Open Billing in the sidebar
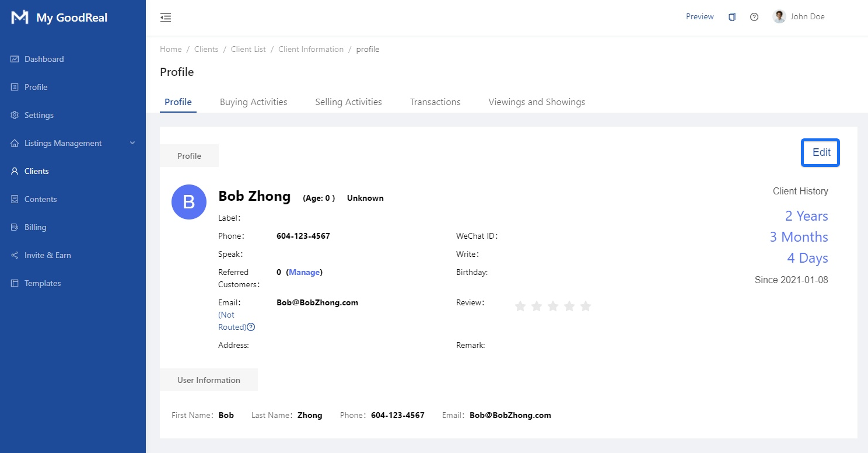 (x=35, y=227)
